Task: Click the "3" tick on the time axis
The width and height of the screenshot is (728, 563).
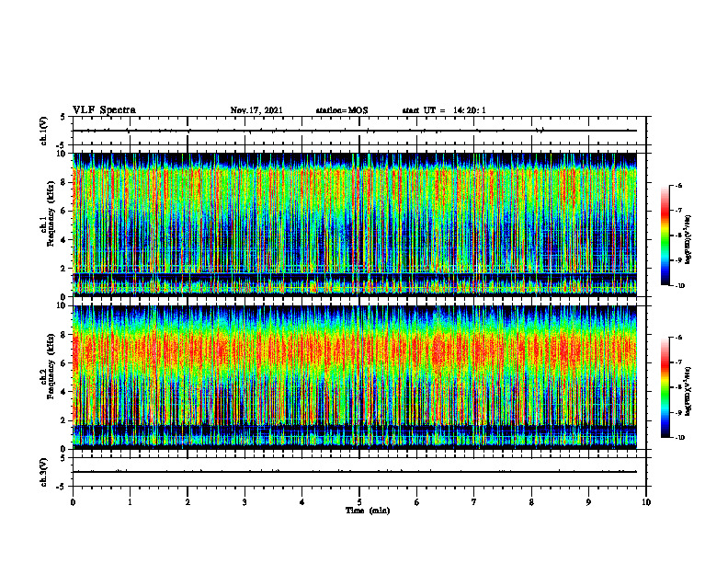Action: [x=245, y=502]
